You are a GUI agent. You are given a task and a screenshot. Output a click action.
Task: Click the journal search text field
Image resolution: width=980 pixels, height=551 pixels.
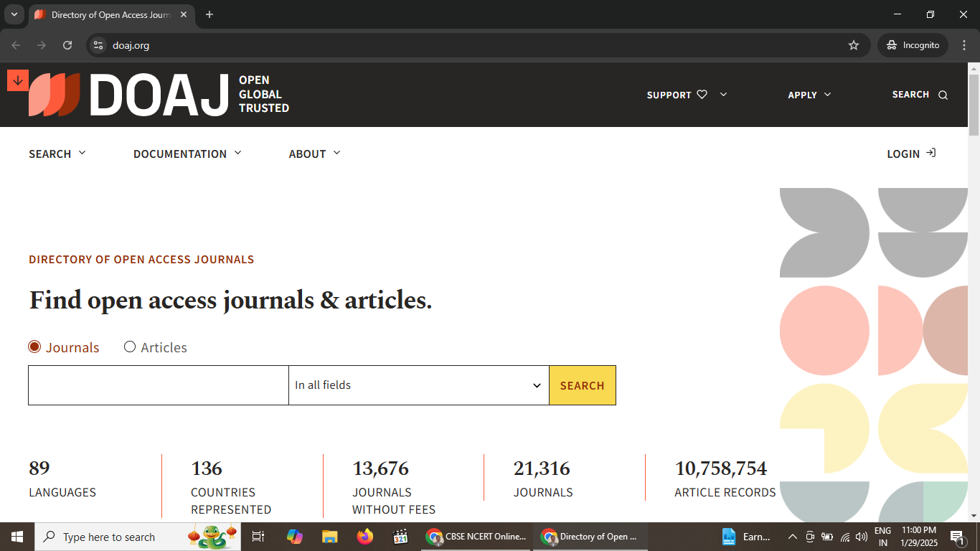point(159,385)
